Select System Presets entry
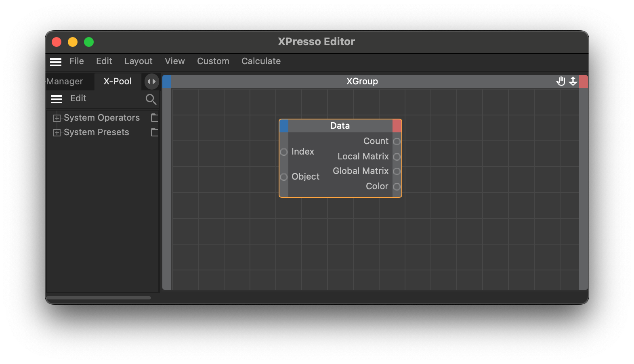 [97, 132]
